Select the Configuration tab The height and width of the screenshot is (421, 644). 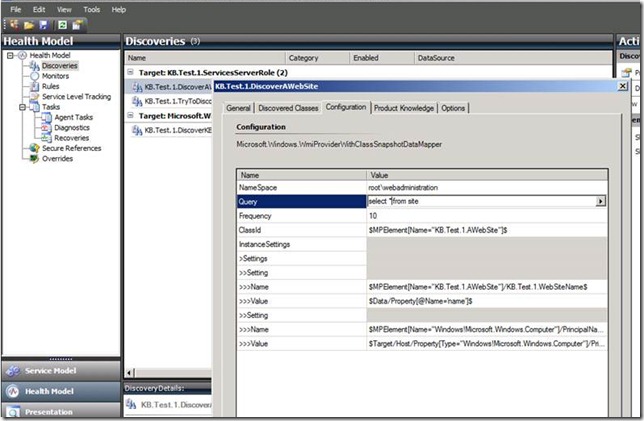pos(346,107)
